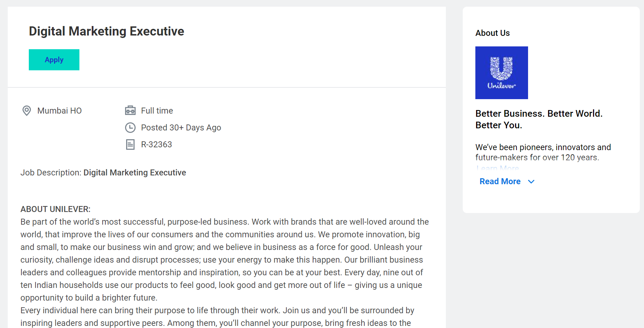Click the About Us heading

492,33
